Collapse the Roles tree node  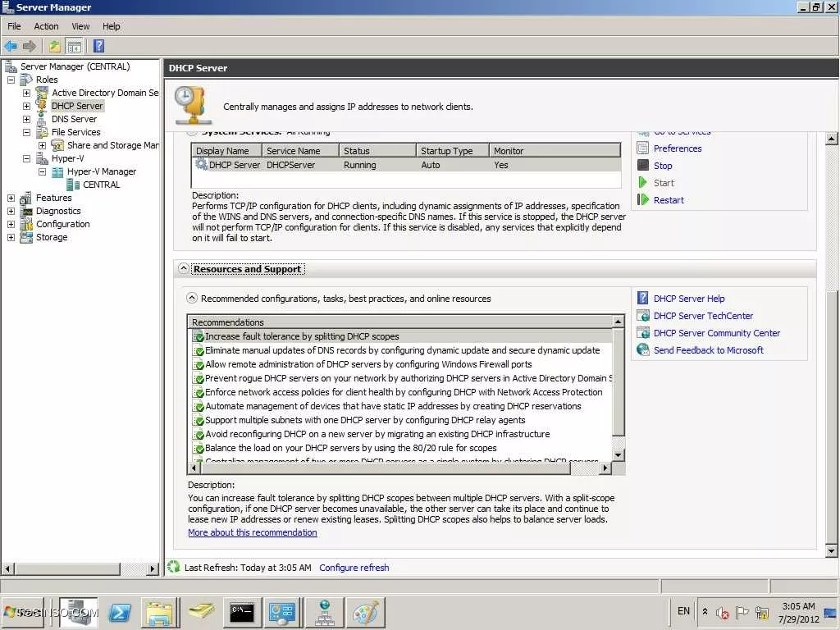[11, 80]
